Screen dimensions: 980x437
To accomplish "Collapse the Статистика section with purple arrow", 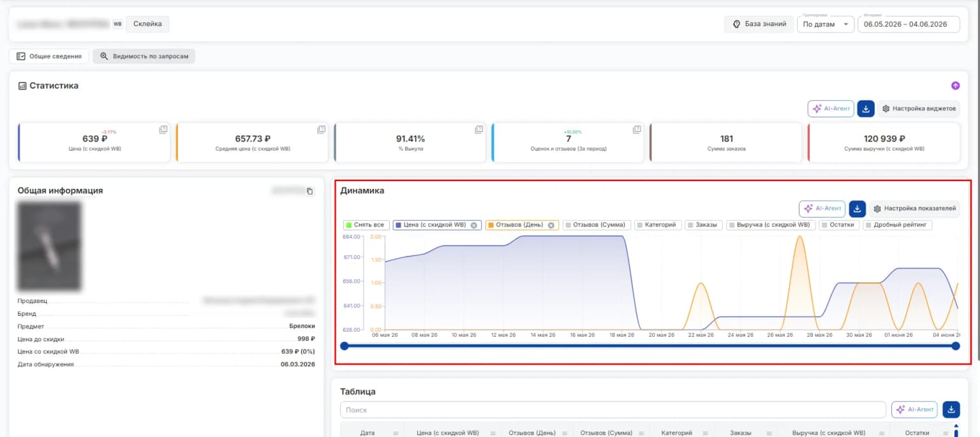I will (x=955, y=85).
